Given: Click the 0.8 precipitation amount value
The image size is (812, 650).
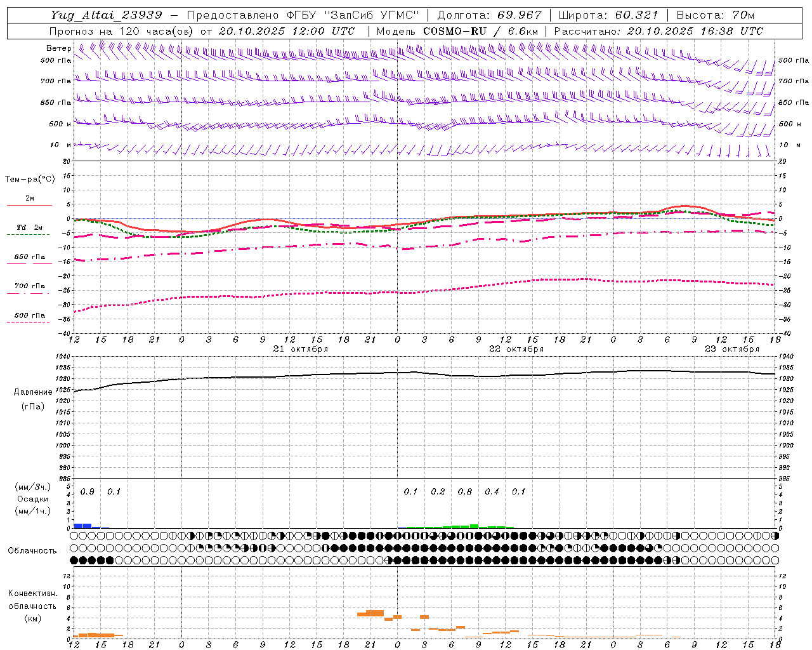Looking at the screenshot, I should 465,492.
